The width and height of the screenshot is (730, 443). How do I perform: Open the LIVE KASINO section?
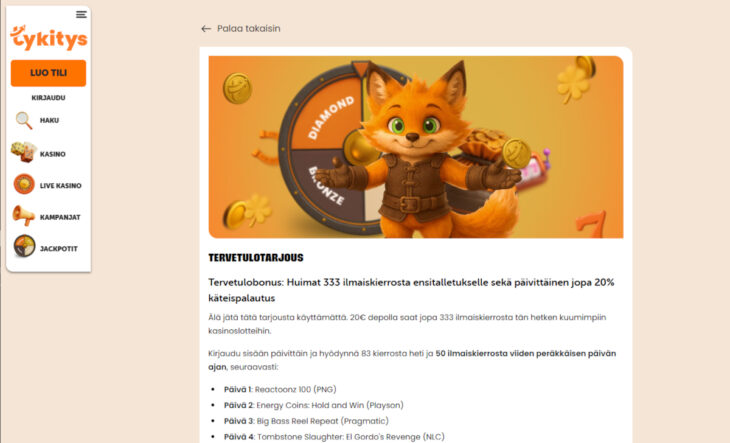61,186
